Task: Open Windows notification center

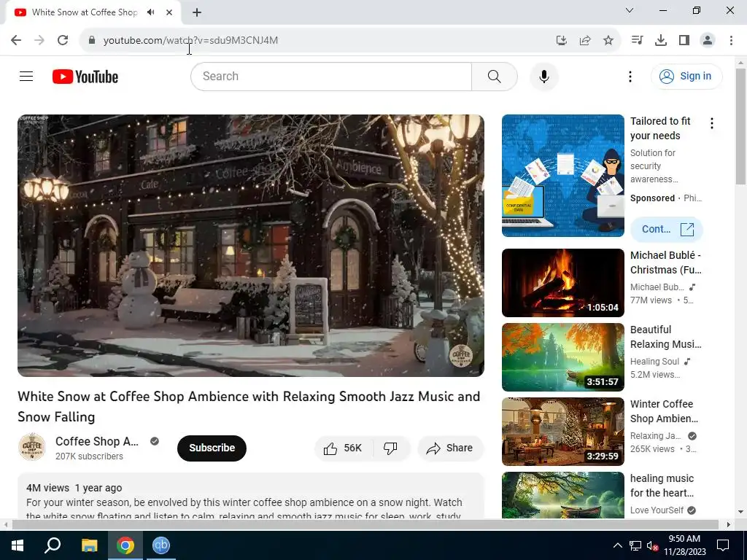Action: [723, 545]
